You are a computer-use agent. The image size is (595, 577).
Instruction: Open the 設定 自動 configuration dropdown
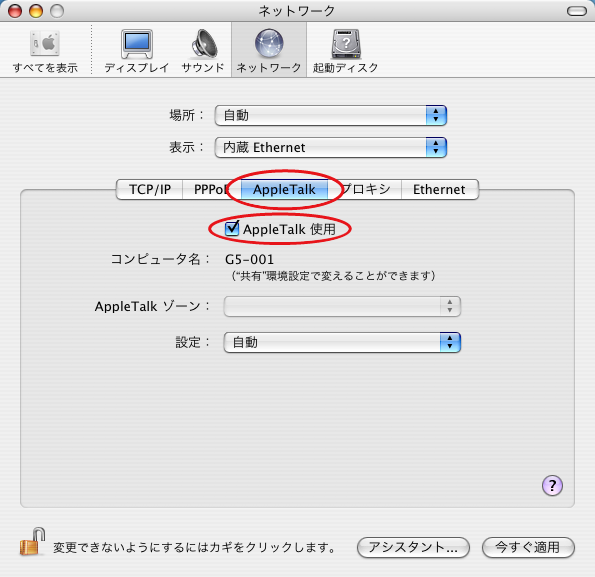point(342,343)
